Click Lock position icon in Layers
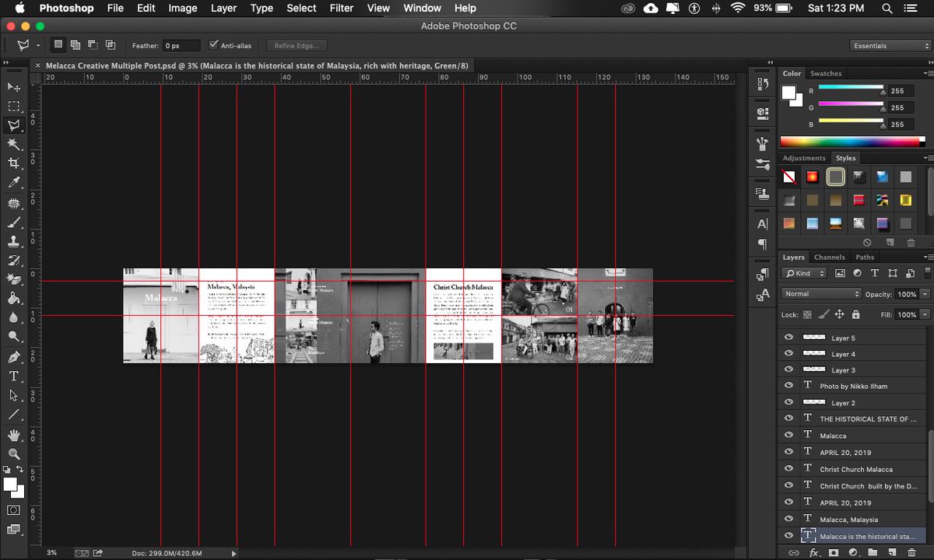 (x=839, y=314)
